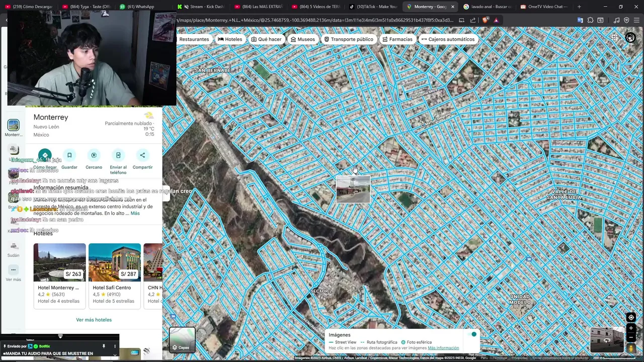Select the Restaurantes filter chip
Image resolution: width=644 pixels, height=362 pixels.
pos(193,39)
